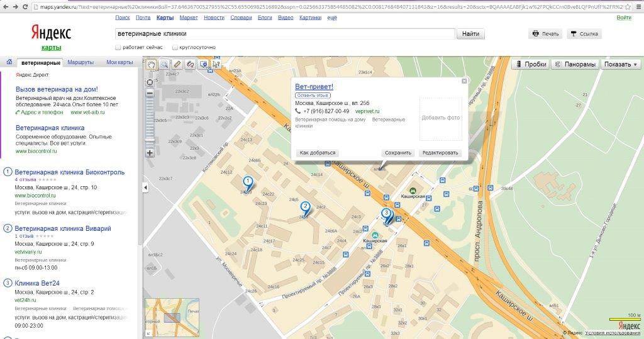Open Блоги from top menu
644x339 pixels.
[265, 18]
